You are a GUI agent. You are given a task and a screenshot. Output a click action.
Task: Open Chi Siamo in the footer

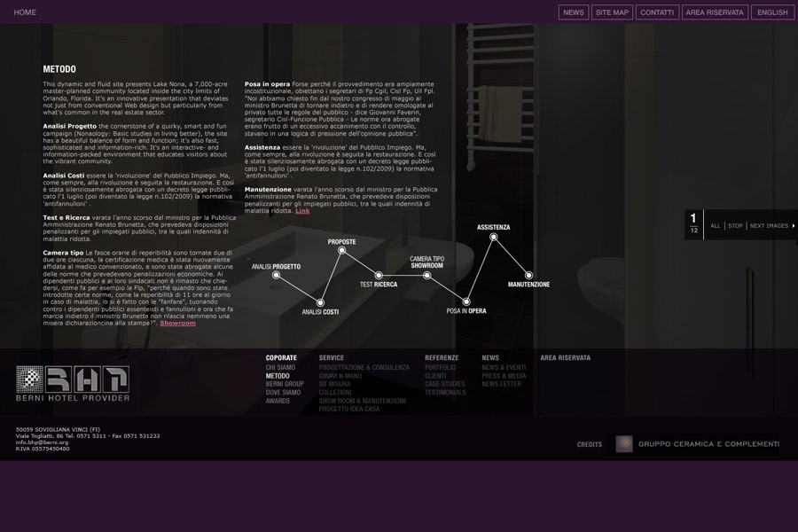pos(280,367)
